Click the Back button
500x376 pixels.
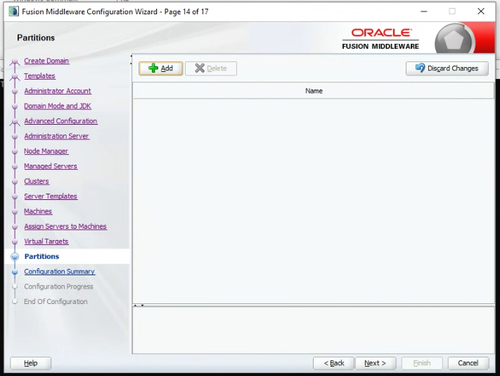coord(334,363)
